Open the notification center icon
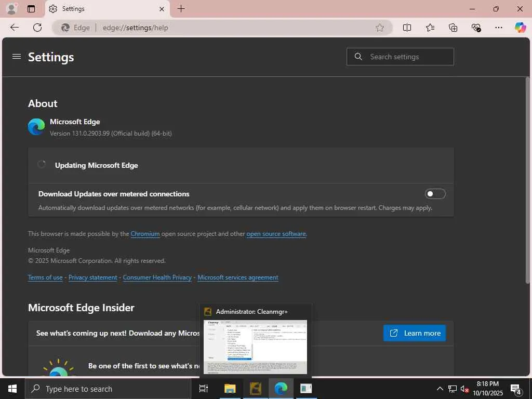The height and width of the screenshot is (399, 532). [516, 389]
